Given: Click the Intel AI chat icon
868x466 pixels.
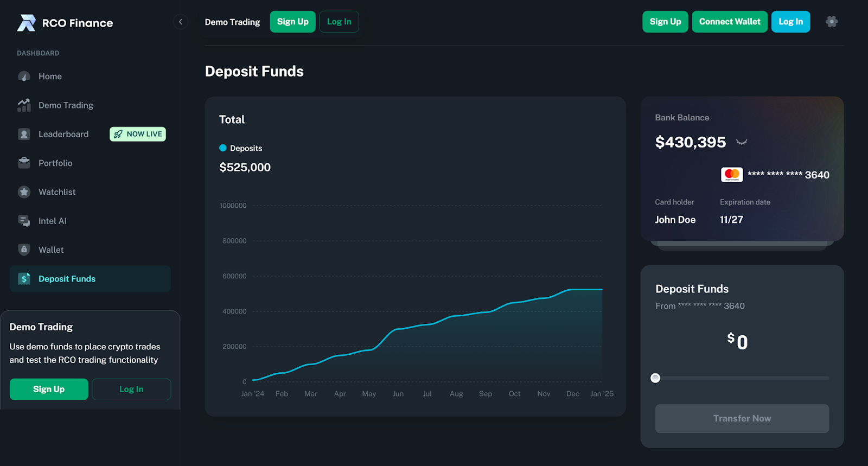Looking at the screenshot, I should click(x=24, y=221).
